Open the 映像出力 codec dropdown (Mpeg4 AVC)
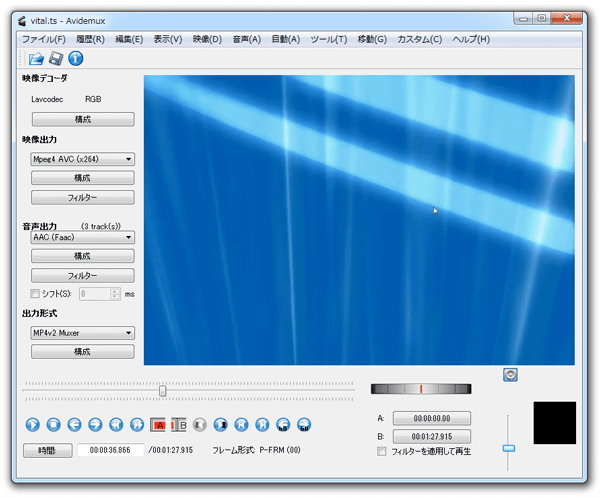The image size is (600, 497). tap(82, 159)
